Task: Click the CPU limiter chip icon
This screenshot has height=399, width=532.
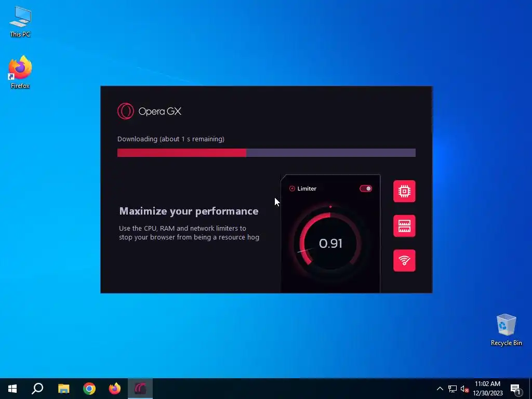Action: coord(404,191)
